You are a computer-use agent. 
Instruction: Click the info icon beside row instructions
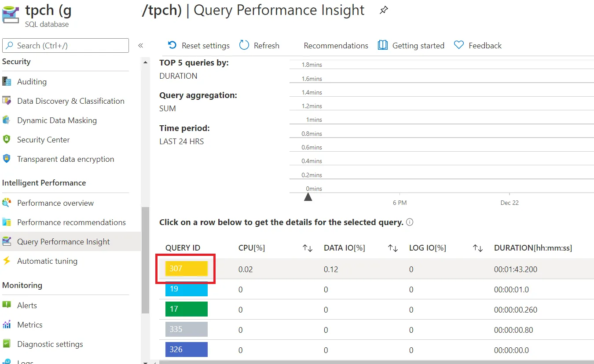click(x=410, y=222)
